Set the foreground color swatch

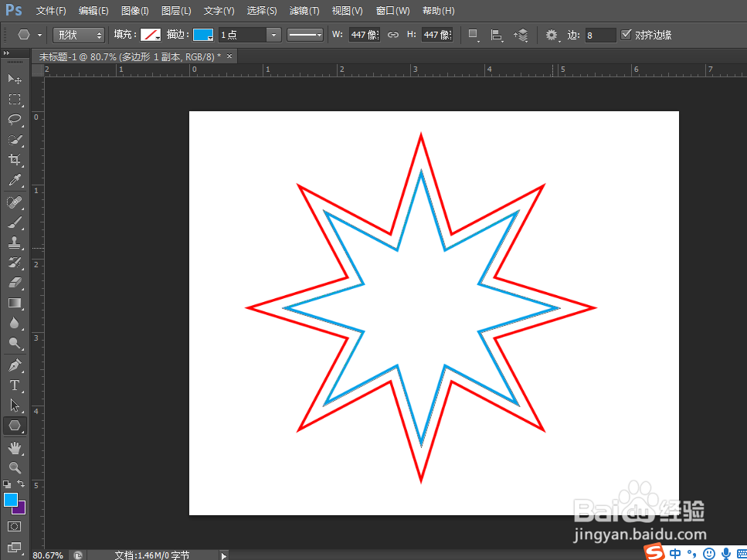point(11,500)
